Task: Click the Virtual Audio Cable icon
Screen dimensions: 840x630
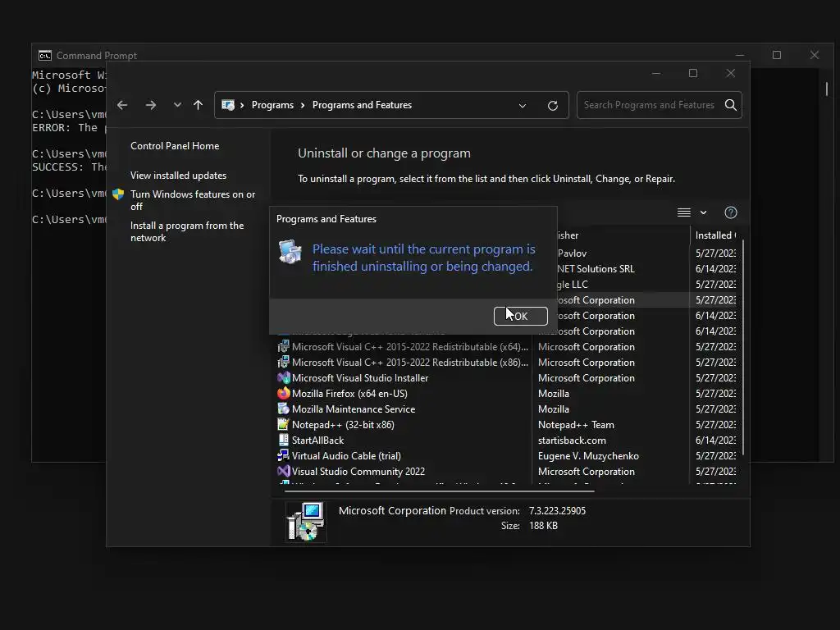Action: pyautogui.click(x=283, y=455)
